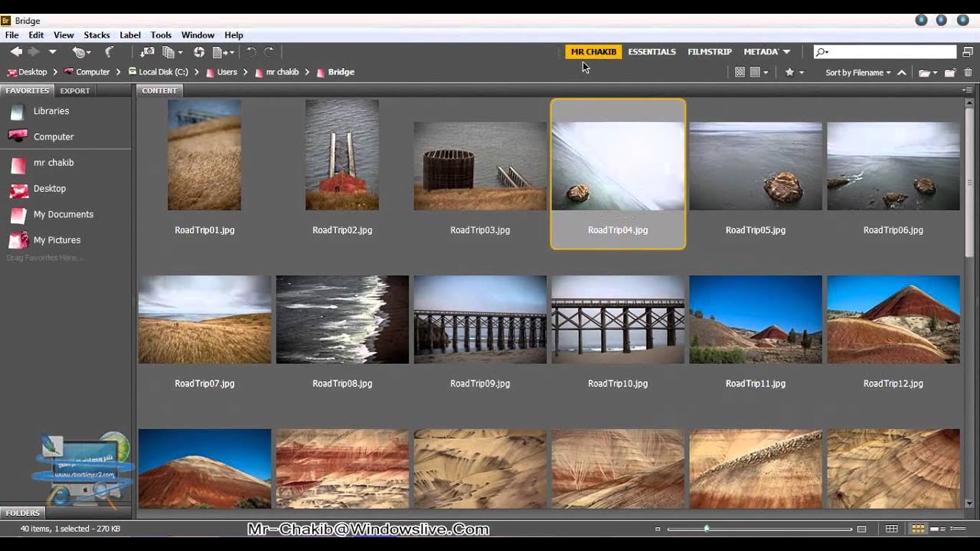Open the recent folders dropdown arrow

tap(52, 52)
